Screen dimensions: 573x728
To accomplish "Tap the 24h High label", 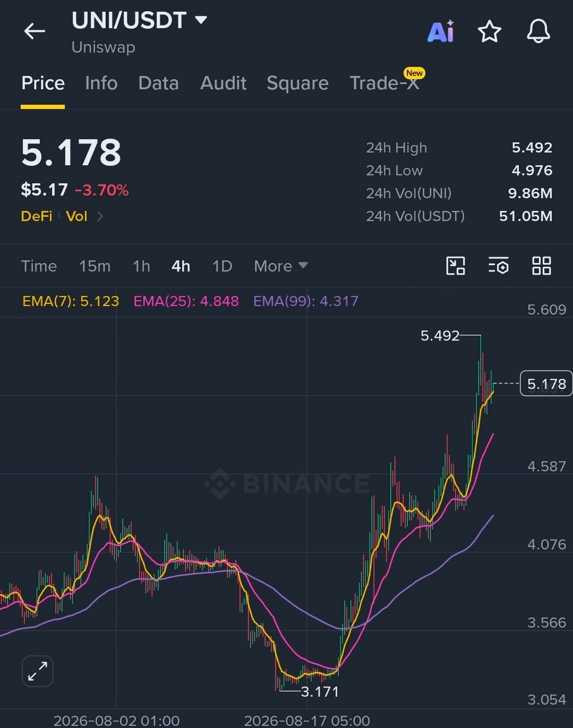I will pyautogui.click(x=396, y=148).
